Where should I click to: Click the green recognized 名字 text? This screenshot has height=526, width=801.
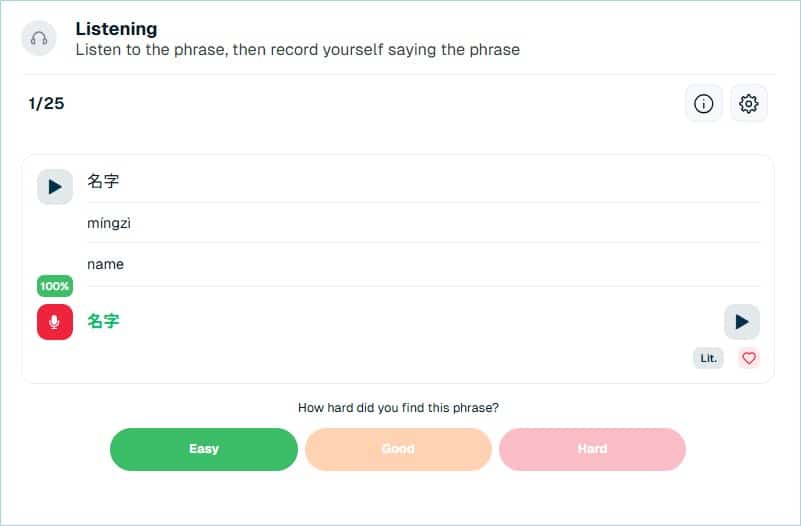click(104, 321)
